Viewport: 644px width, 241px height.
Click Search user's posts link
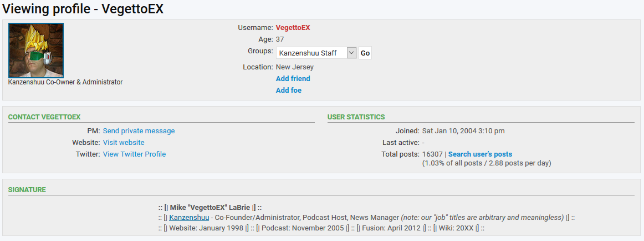(480, 154)
